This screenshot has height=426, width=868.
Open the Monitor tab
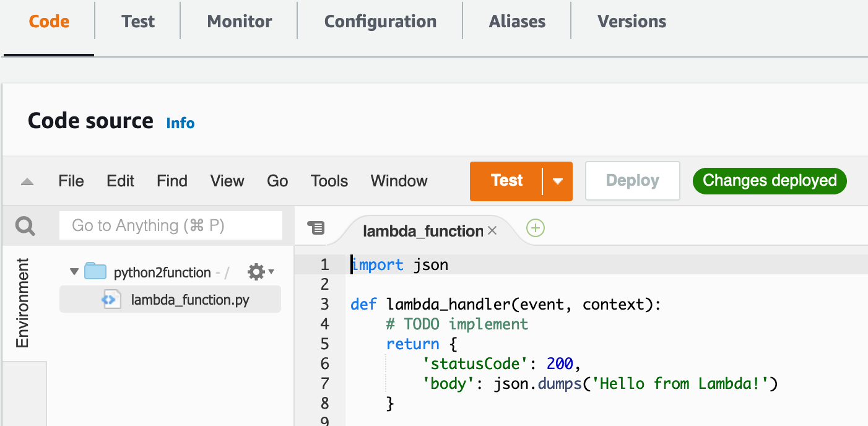coord(239,22)
